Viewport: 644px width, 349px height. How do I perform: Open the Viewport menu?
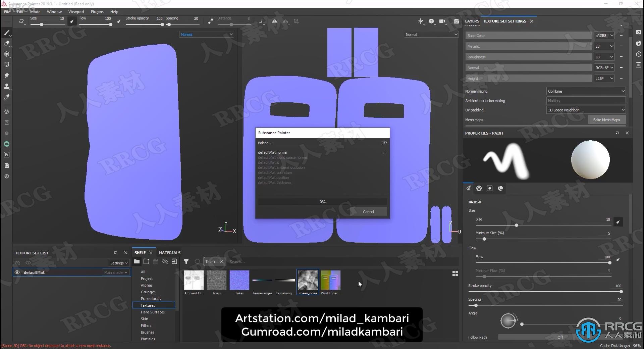click(76, 11)
